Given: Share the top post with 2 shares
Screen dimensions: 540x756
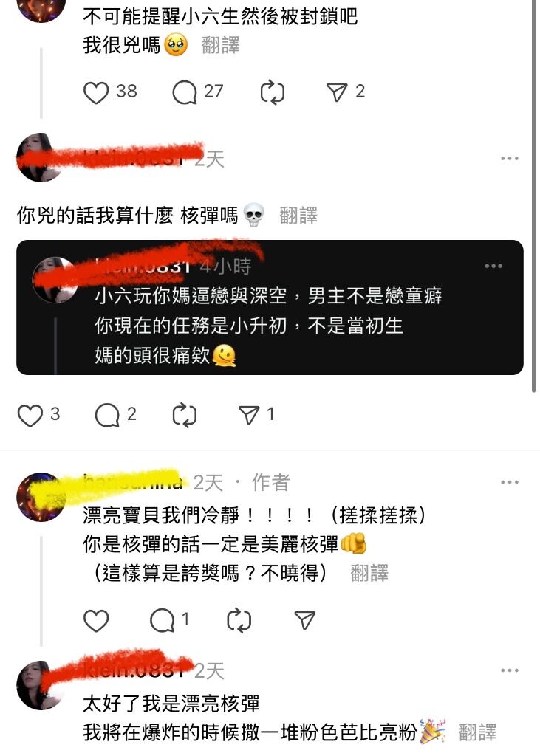Looking at the screenshot, I should pyautogui.click(x=337, y=92).
